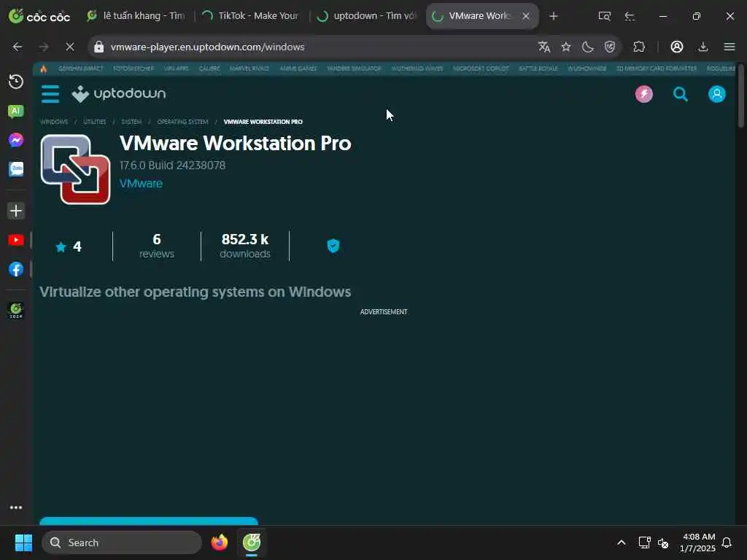Image resolution: width=747 pixels, height=560 pixels.
Task: Open Genshin Impact trending link
Action: (x=80, y=69)
